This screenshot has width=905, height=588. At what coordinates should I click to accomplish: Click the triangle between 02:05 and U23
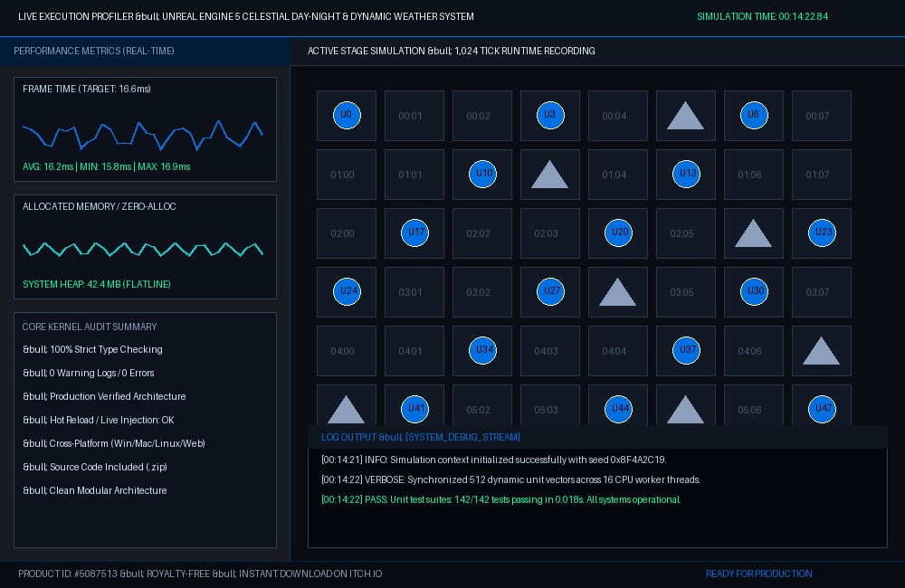[x=753, y=233]
